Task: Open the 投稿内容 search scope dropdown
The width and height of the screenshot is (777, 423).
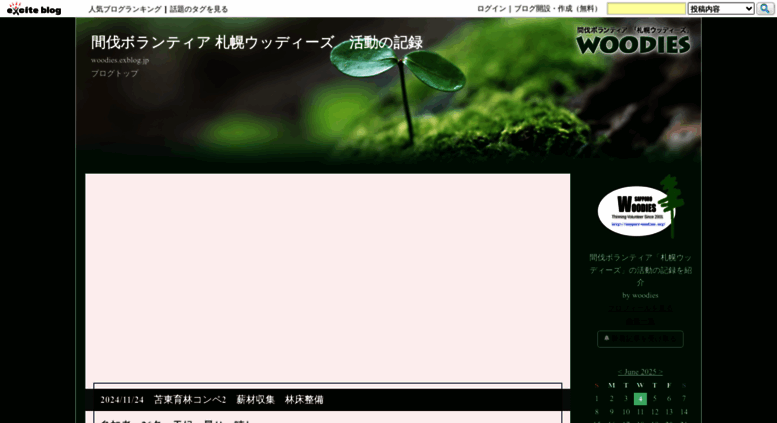Action: click(721, 8)
